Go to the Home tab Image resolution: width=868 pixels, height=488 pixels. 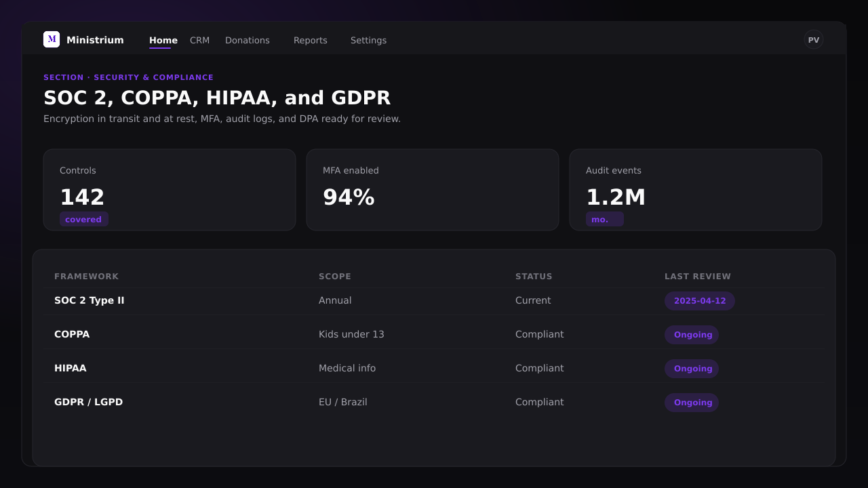(x=163, y=40)
